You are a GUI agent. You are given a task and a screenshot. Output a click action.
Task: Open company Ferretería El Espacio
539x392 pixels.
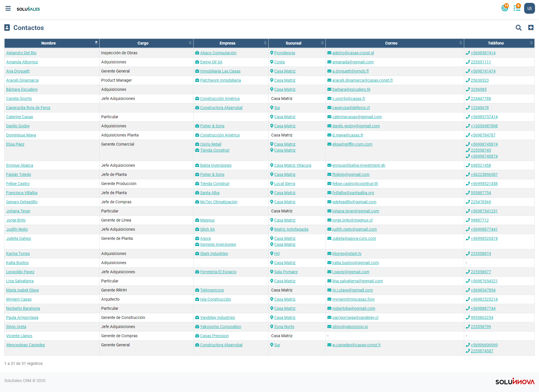[x=218, y=272]
